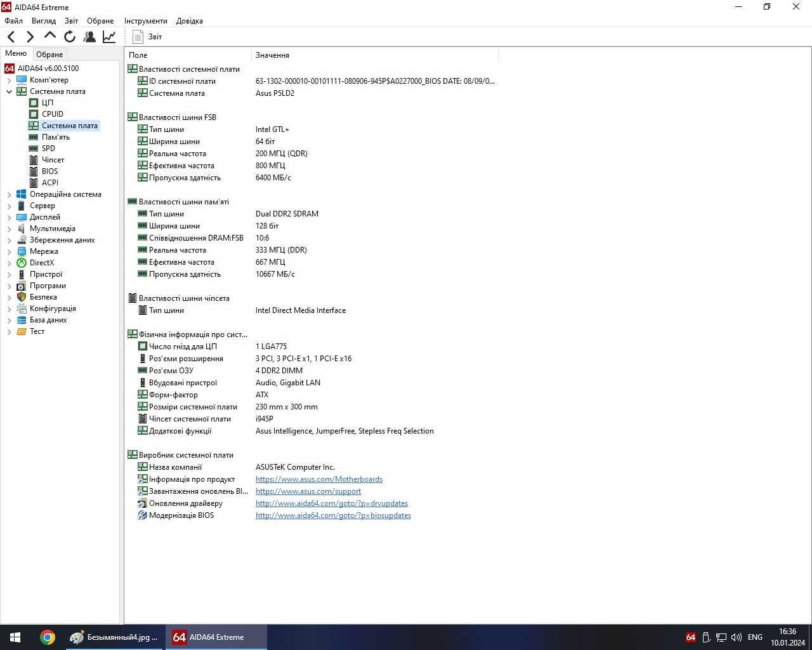This screenshot has height=650, width=812.
Task: Click the Конфігурація icon in tree
Action: pos(22,308)
